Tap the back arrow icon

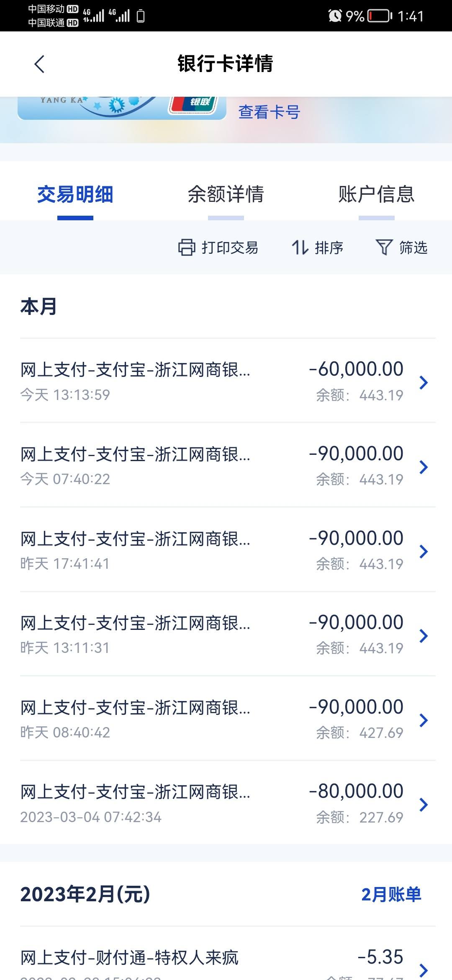pos(39,64)
